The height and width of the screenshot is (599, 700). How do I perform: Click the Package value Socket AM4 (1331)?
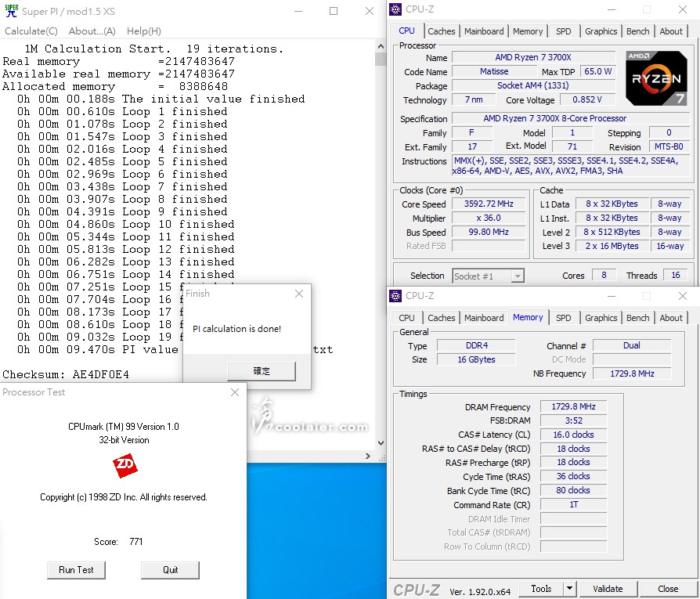coord(533,85)
